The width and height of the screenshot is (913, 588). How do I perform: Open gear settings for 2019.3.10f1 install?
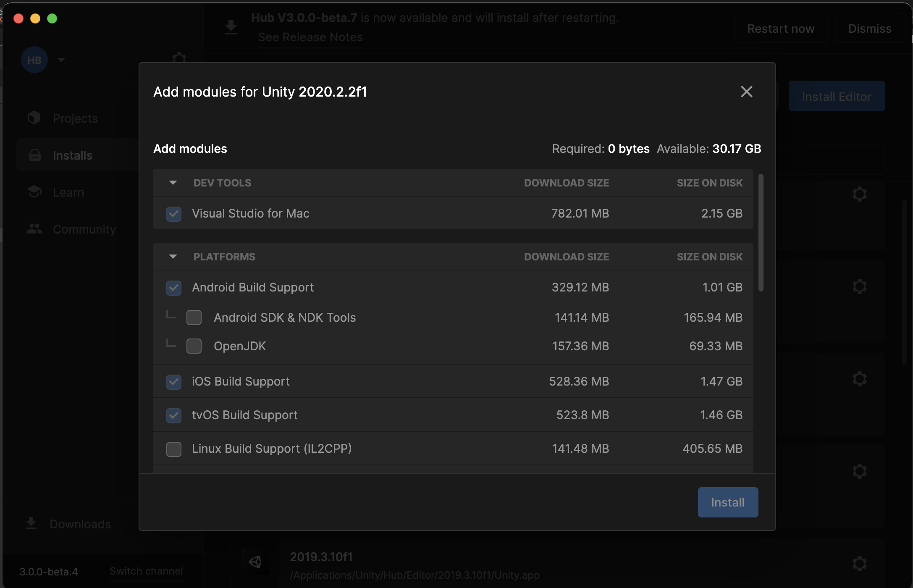[x=859, y=563]
